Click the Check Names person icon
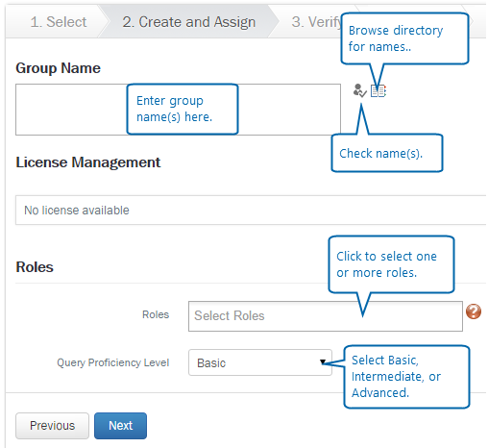Viewport: 488px width, 448px height. [359, 90]
